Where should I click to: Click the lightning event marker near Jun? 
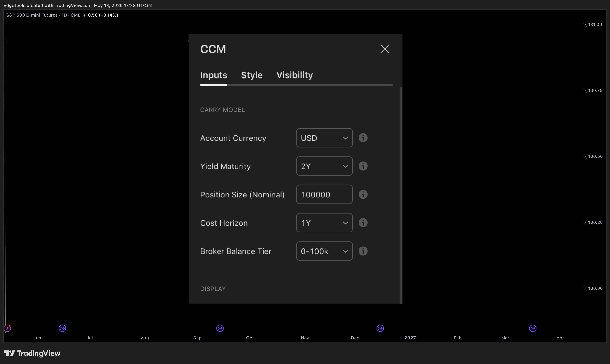7,328
